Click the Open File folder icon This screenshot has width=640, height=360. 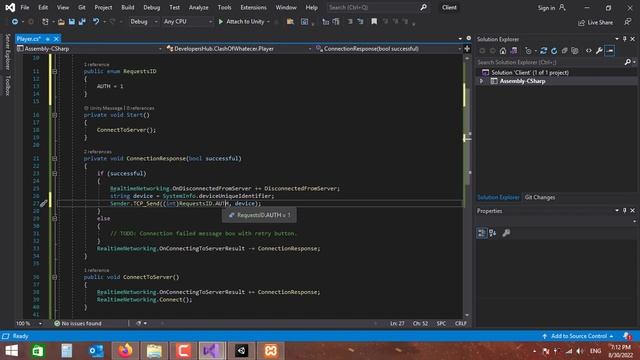pyautogui.click(x=61, y=22)
